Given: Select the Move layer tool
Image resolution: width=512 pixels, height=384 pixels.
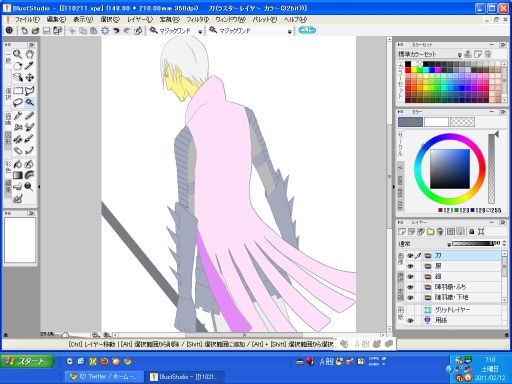Looking at the screenshot, I should (30, 78).
